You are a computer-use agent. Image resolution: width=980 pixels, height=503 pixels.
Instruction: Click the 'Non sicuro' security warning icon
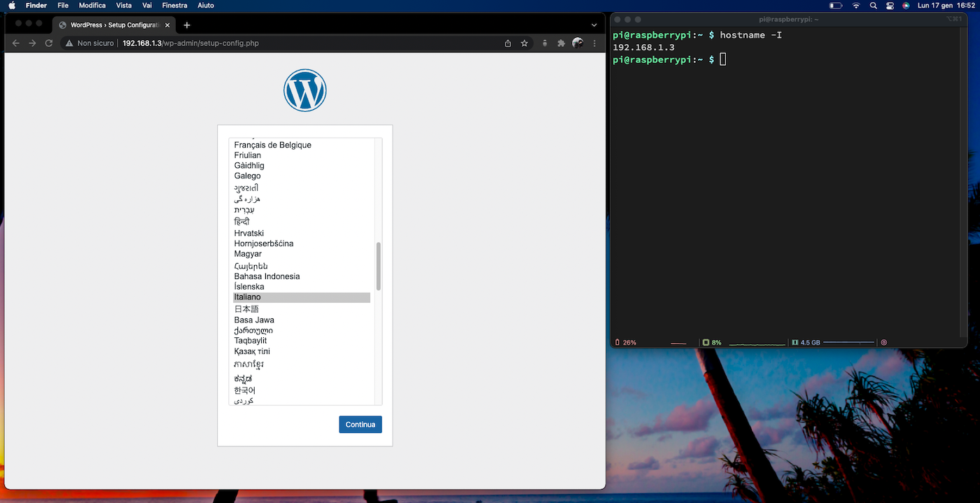(69, 43)
